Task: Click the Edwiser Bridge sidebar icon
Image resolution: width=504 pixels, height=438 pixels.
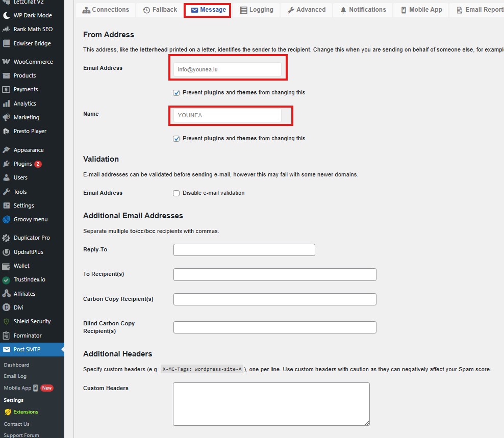Action: pyautogui.click(x=6, y=43)
